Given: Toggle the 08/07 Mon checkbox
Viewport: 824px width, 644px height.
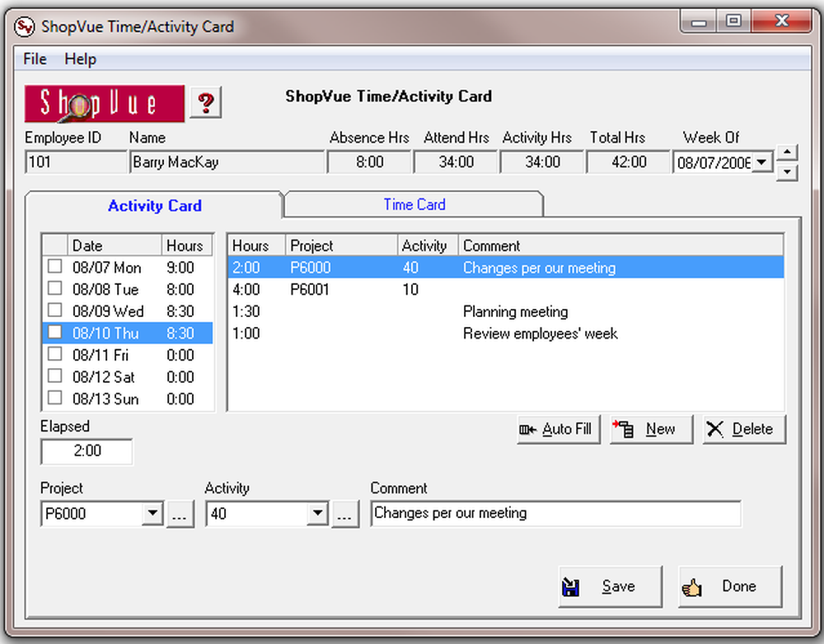Looking at the screenshot, I should click(x=54, y=266).
